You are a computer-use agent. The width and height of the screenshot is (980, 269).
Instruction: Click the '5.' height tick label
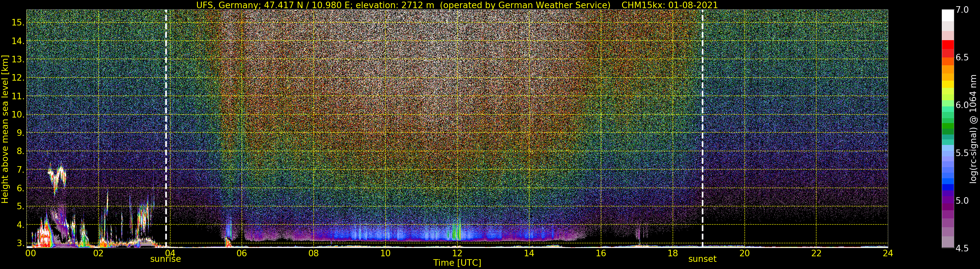coord(21,206)
